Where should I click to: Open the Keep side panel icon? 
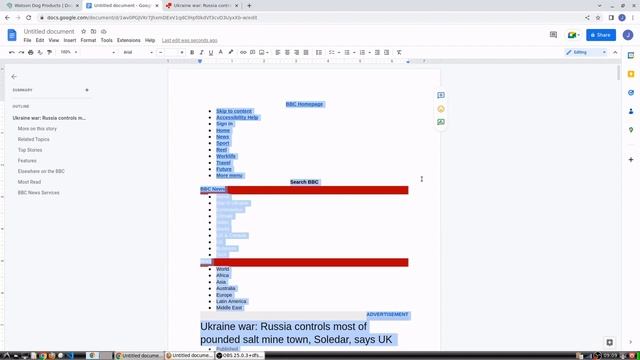click(631, 74)
